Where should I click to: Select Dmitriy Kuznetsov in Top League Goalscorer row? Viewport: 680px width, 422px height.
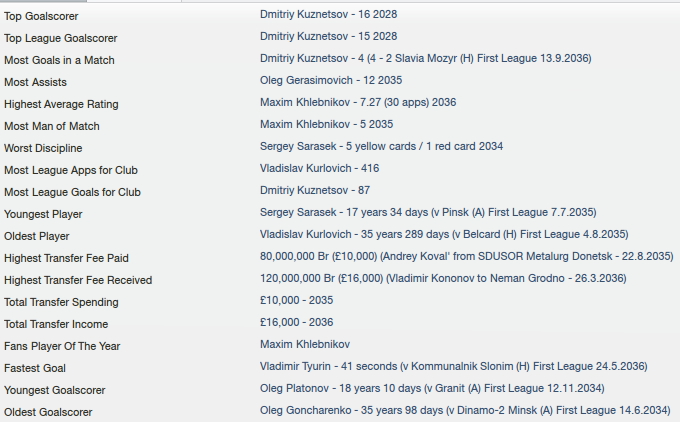[x=304, y=36]
